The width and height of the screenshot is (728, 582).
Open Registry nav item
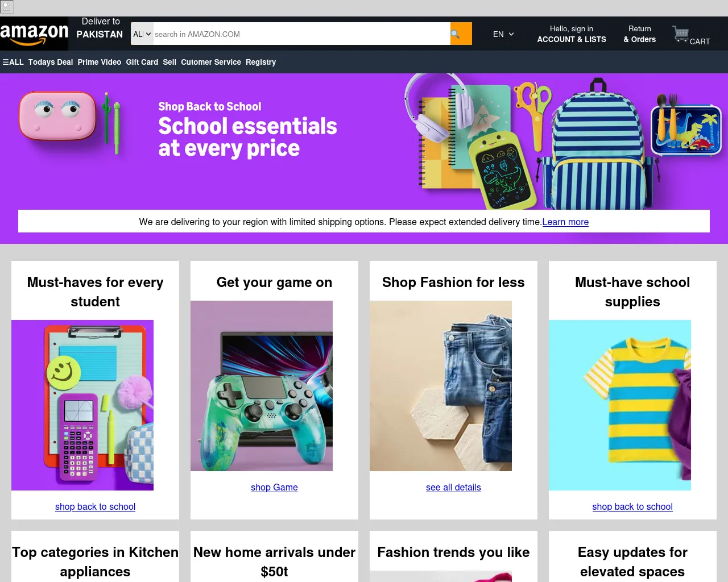pyautogui.click(x=260, y=62)
